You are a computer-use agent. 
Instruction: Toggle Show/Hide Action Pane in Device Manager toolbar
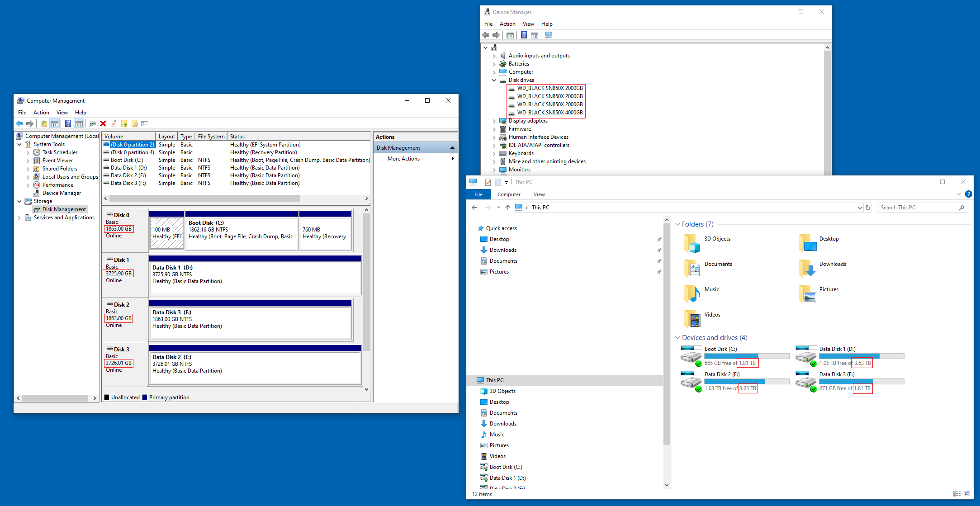pyautogui.click(x=535, y=35)
